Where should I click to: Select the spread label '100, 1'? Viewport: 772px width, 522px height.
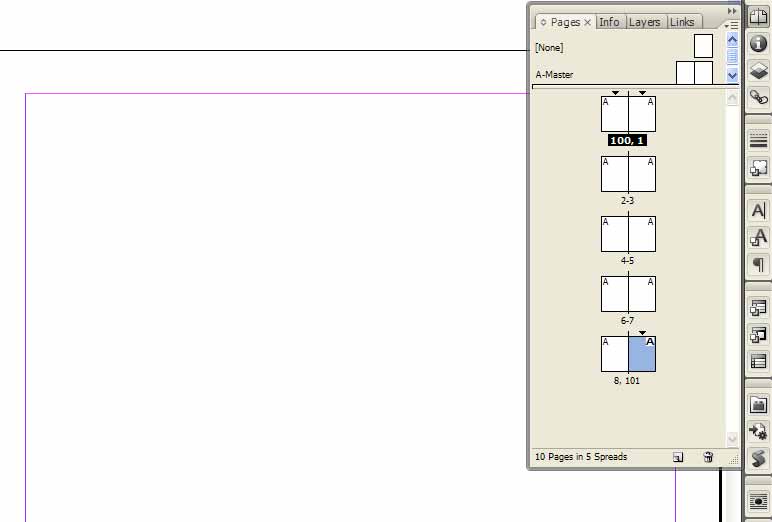[627, 141]
